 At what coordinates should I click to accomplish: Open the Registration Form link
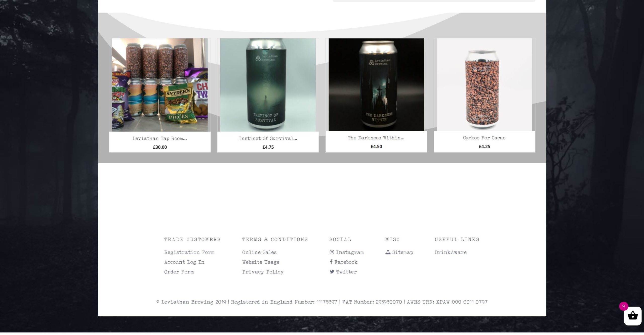(189, 252)
